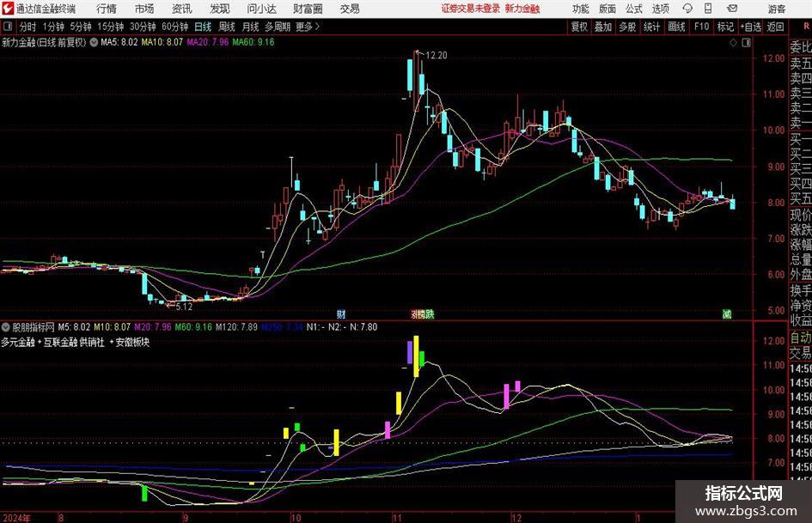812x523 pixels.
Task: Click the M120: 7.89 indicator value
Action: coord(236,327)
